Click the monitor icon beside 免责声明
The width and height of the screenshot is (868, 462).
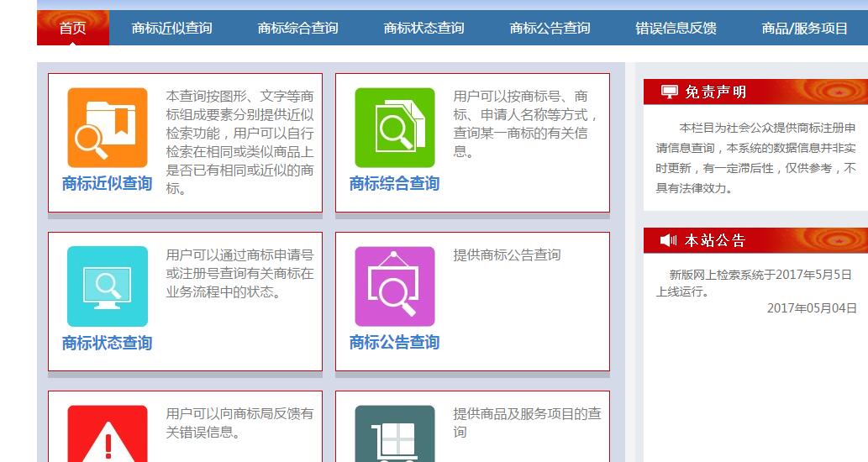[669, 92]
